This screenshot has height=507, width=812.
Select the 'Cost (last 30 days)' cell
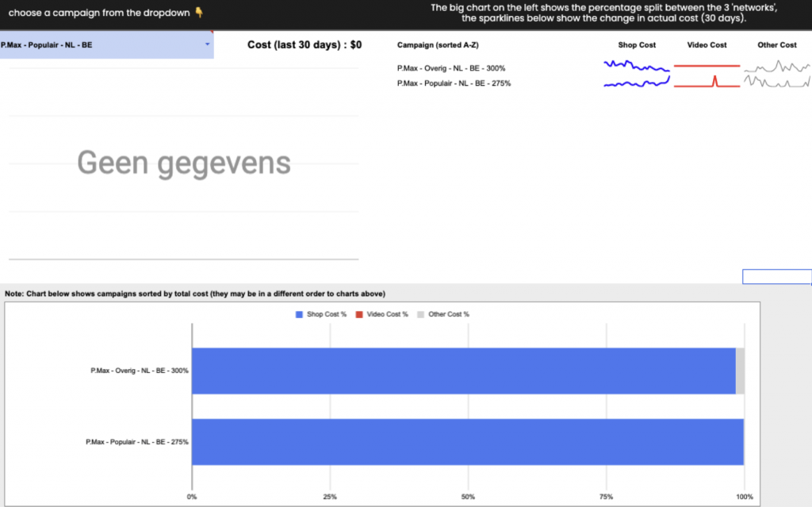pos(304,45)
